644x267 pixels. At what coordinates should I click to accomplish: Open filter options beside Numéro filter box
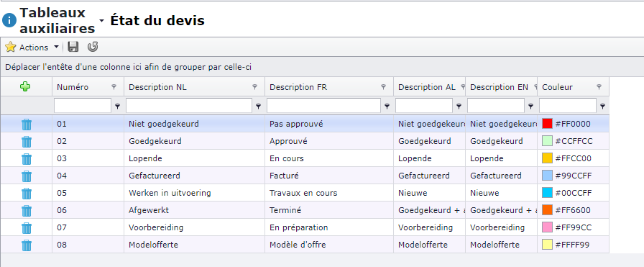click(117, 106)
